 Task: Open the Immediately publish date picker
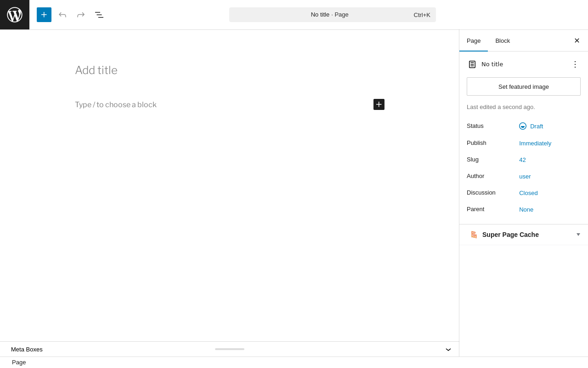tap(535, 143)
